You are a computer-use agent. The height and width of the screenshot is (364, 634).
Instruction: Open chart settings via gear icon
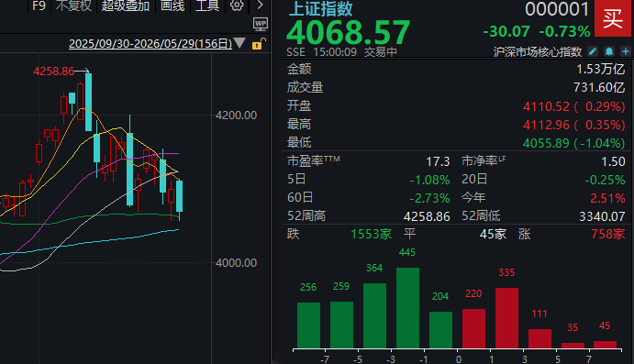click(237, 6)
